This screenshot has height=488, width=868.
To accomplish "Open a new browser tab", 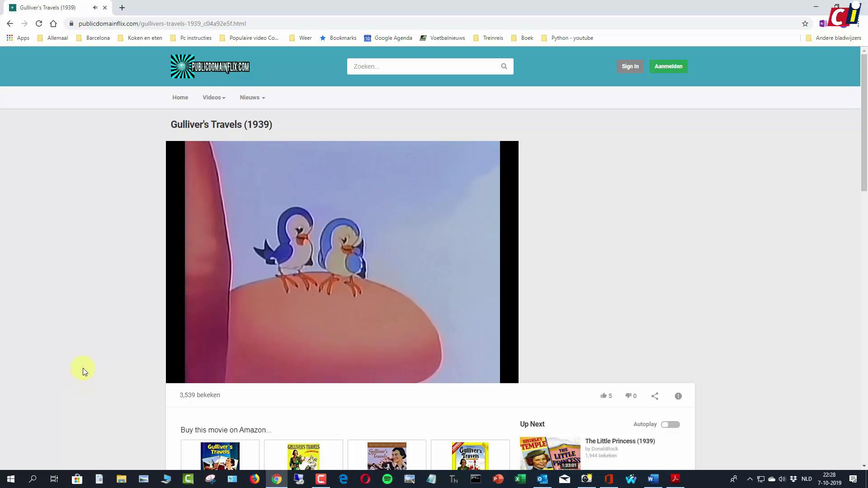I will pyautogui.click(x=122, y=8).
